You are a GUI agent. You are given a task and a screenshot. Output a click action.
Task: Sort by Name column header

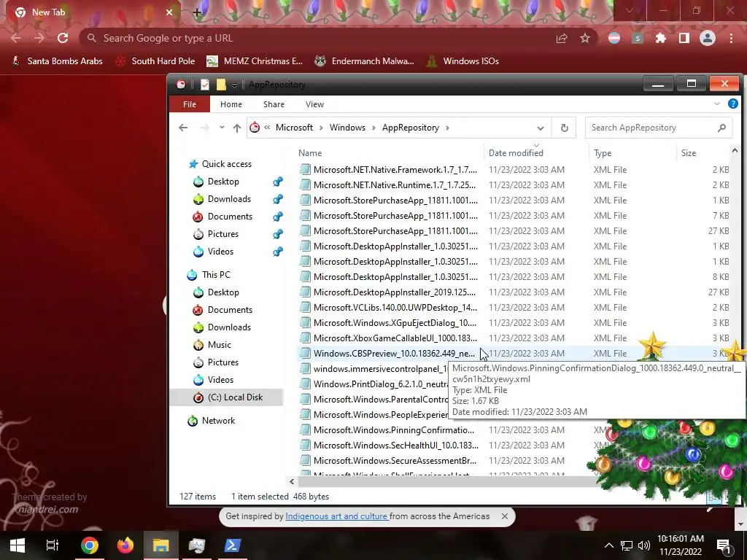pyautogui.click(x=309, y=153)
